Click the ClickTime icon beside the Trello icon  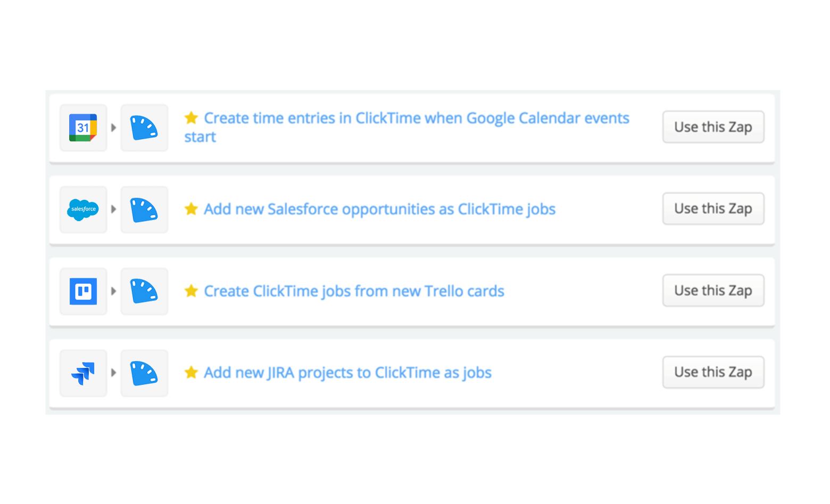[x=144, y=291]
